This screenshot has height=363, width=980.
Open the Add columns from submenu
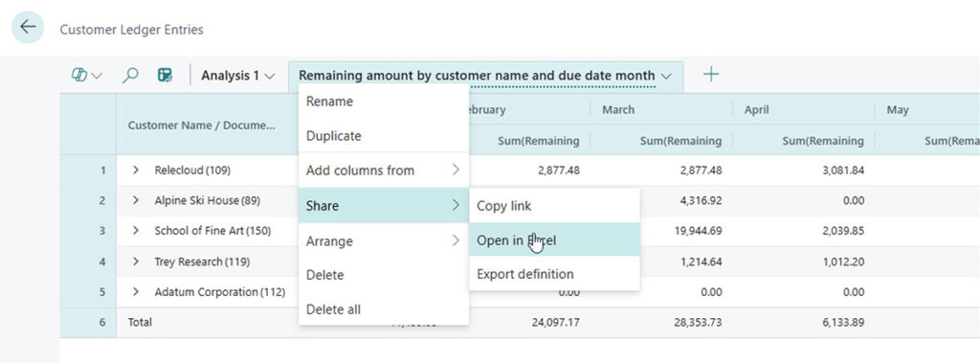[384, 170]
